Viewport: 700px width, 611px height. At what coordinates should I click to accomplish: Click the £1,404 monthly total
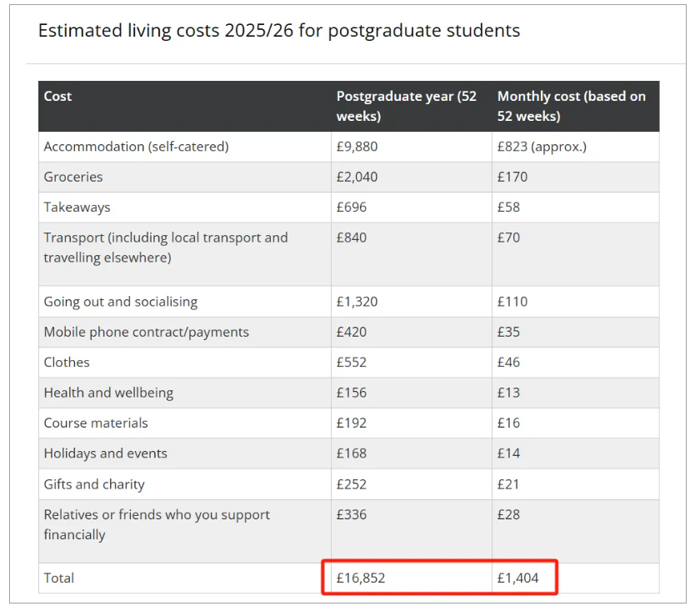(518, 578)
